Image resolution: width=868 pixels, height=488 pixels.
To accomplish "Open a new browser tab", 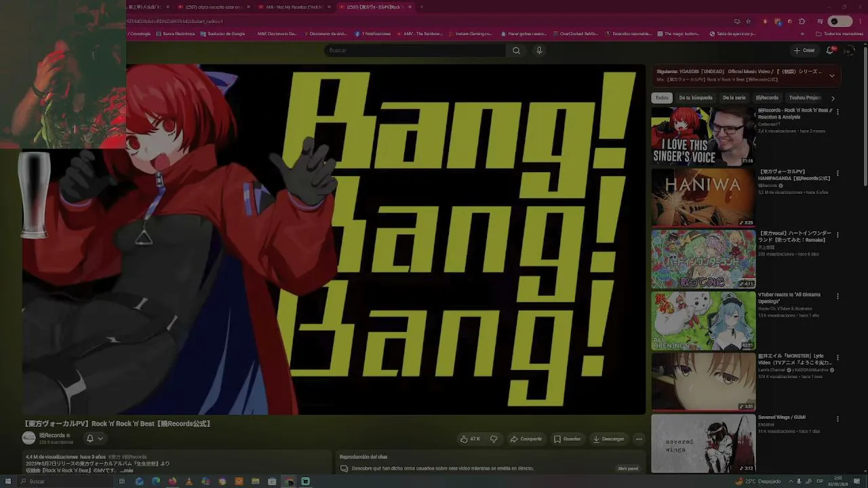I will [x=421, y=7].
